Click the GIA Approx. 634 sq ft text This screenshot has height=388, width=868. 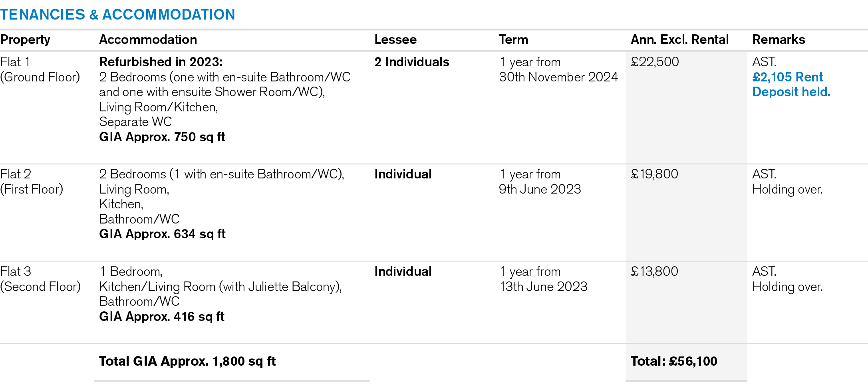click(162, 234)
